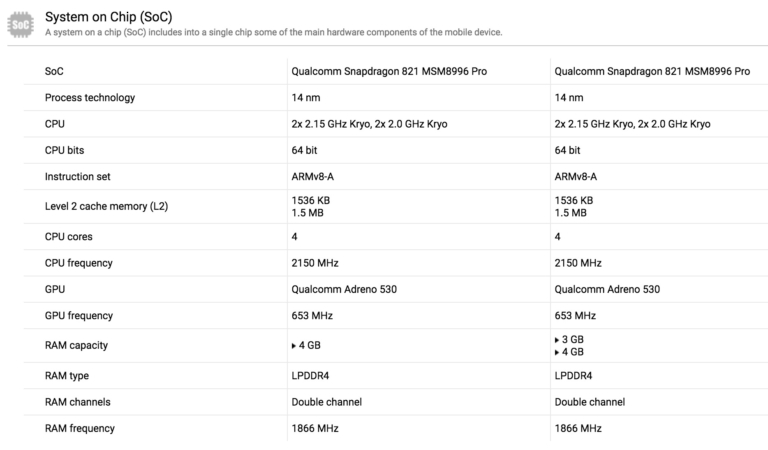Screen dimensions: 768x450
Task: Click the Process technology row label
Action: coord(90,98)
